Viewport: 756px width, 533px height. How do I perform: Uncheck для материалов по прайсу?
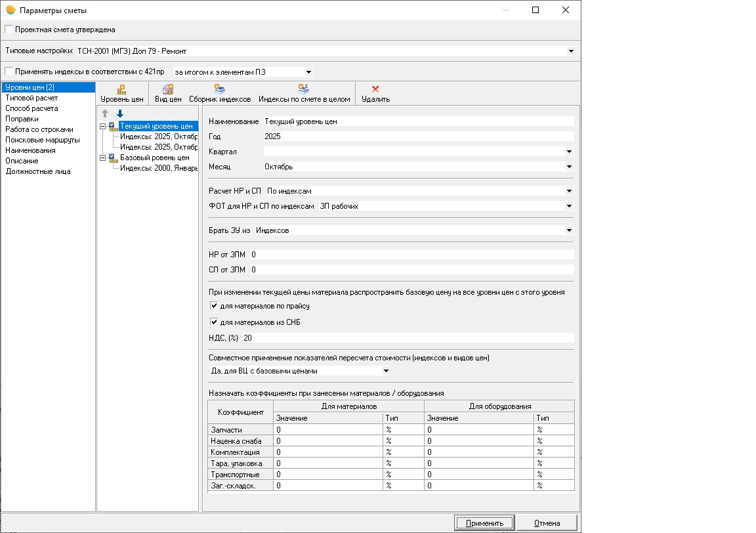point(214,306)
